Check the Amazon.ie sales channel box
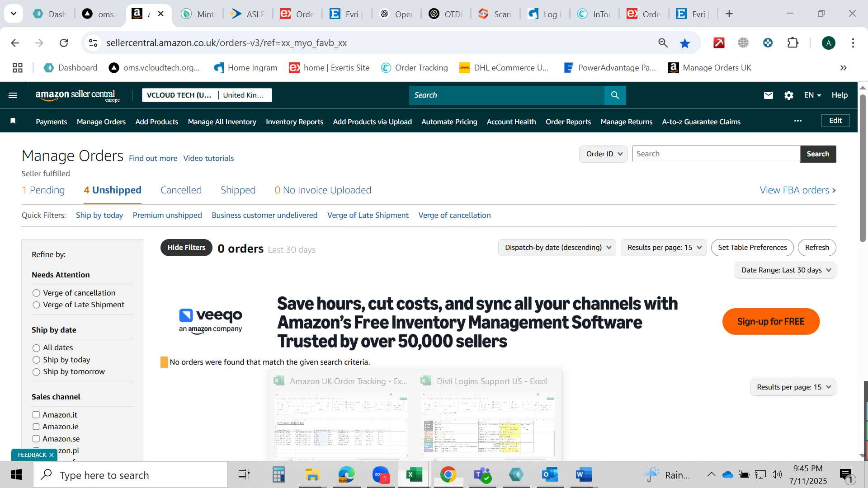Image resolution: width=868 pixels, height=488 pixels. click(x=36, y=427)
